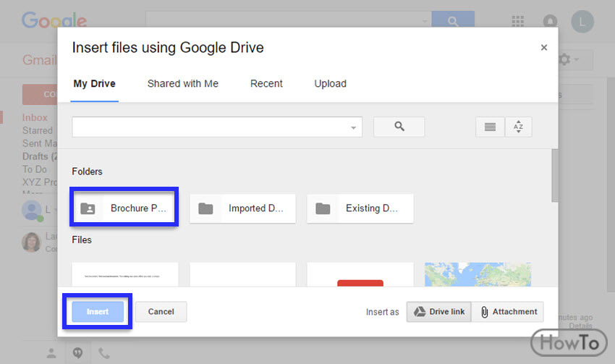Click the Gmail header blue search button
The image size is (615, 364).
(453, 20)
